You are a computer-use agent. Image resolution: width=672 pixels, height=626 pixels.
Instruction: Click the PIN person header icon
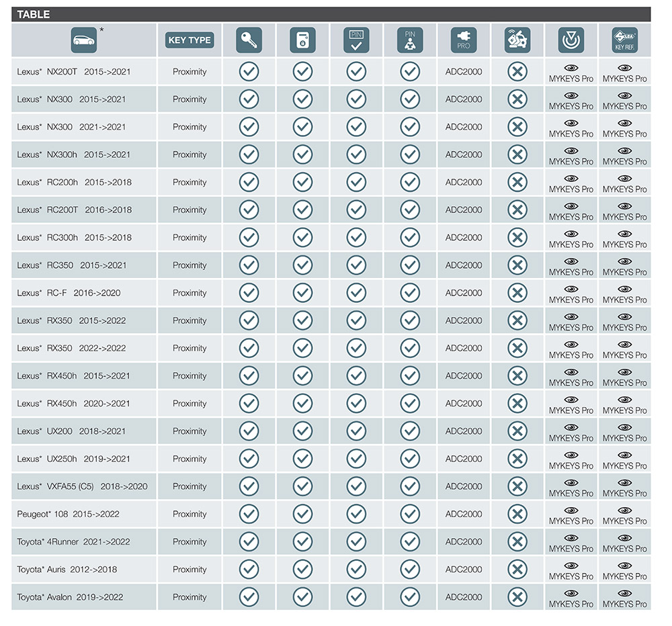(410, 40)
